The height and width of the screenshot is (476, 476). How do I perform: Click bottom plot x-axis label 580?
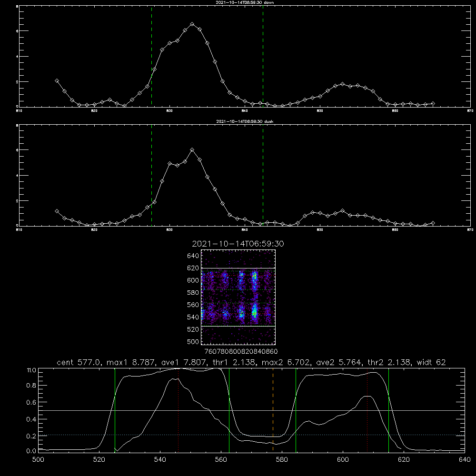[x=282, y=460]
